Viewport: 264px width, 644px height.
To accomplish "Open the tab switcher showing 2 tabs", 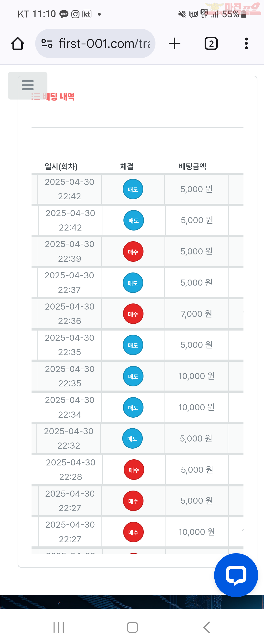I will tap(211, 43).
